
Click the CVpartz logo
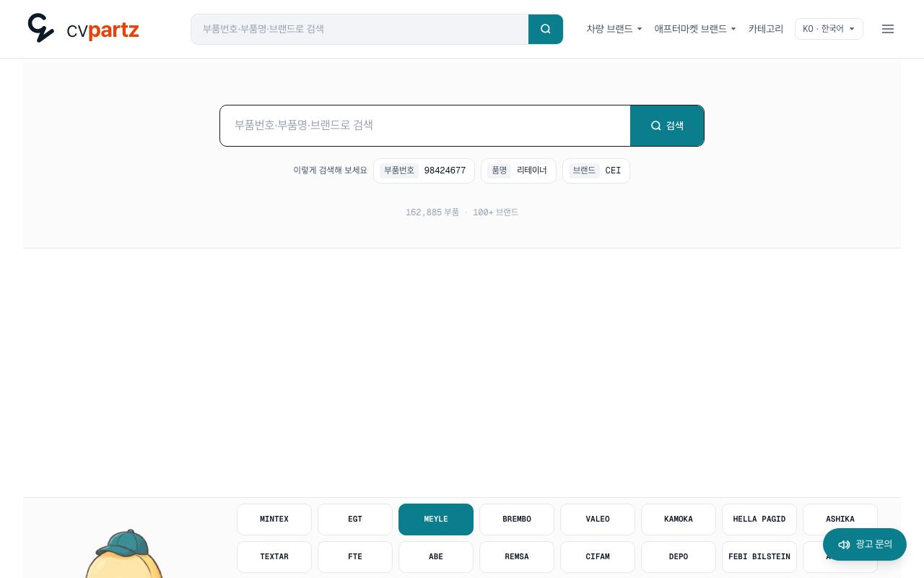[x=83, y=29]
